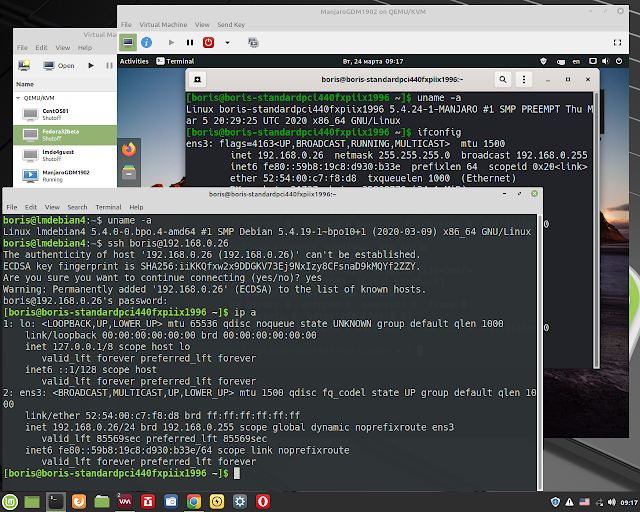Click the GNOME terminal's vertical scrollbar
Screen dimensions: 640x512
(597, 230)
